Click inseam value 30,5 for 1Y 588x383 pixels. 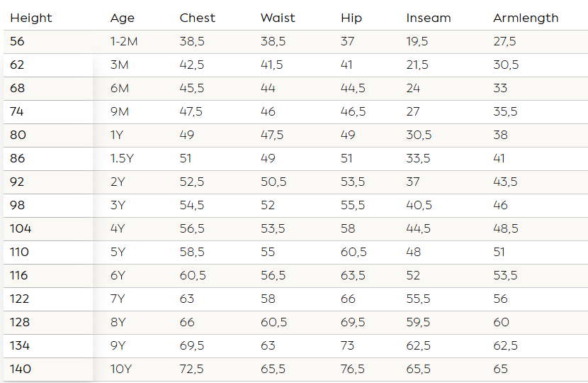(x=419, y=135)
